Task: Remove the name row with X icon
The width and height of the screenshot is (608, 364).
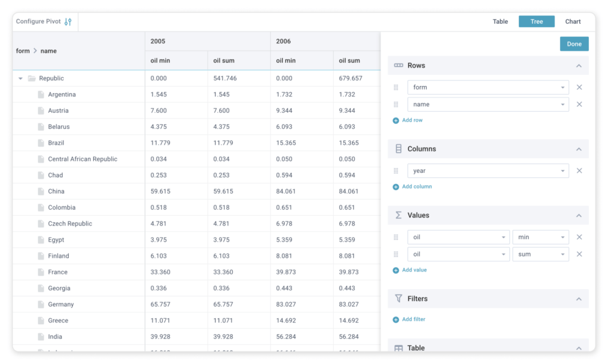Action: click(x=579, y=105)
